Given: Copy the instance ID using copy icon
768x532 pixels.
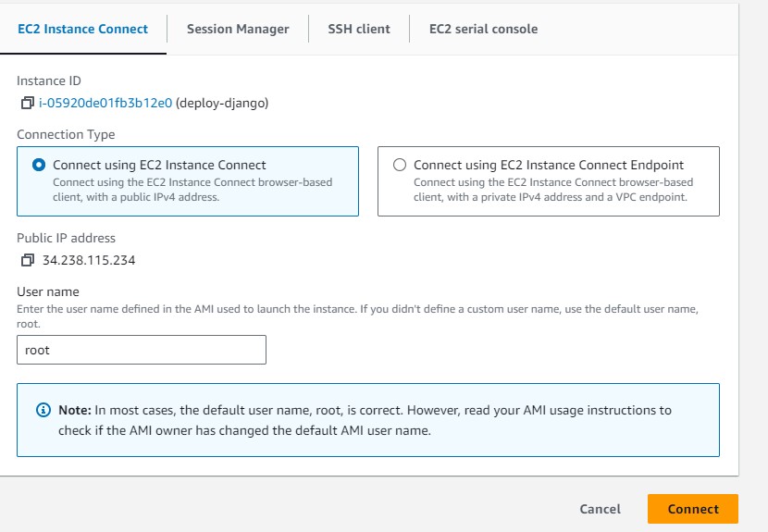Looking at the screenshot, I should (27, 104).
